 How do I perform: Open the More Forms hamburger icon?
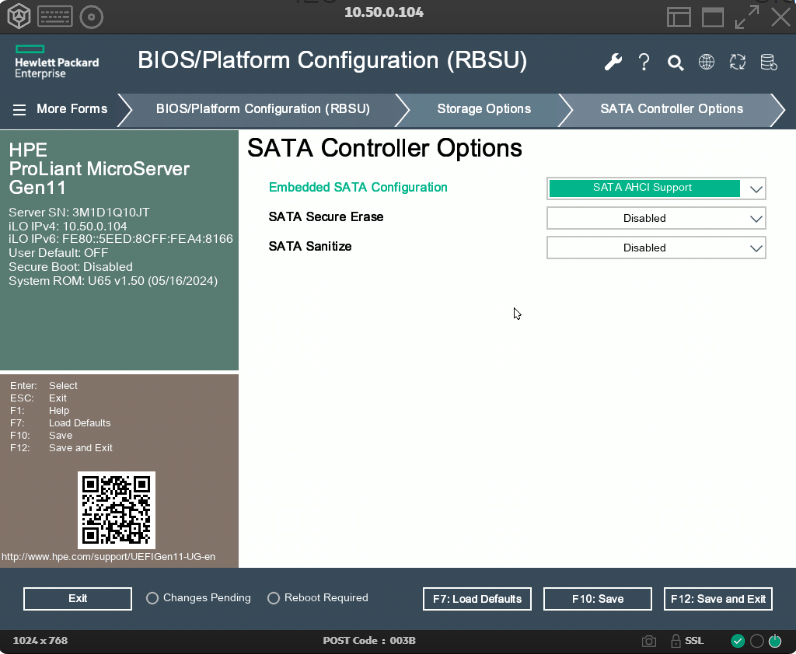[x=19, y=110]
